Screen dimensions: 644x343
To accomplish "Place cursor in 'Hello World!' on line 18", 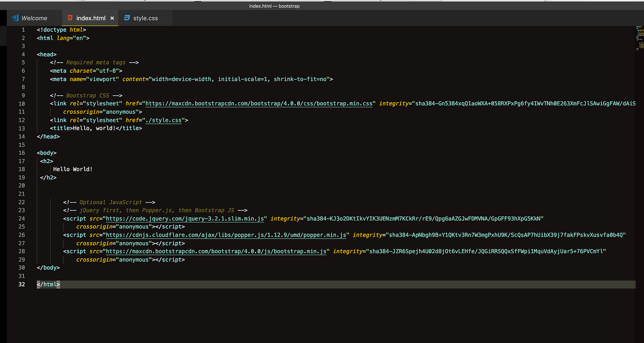I will tap(73, 169).
